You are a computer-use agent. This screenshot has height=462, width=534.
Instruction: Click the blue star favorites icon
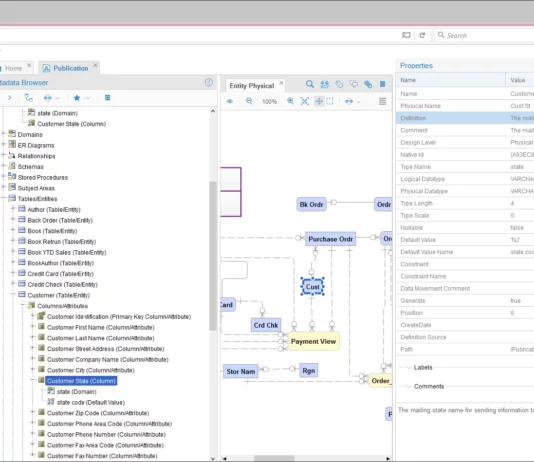pos(77,98)
